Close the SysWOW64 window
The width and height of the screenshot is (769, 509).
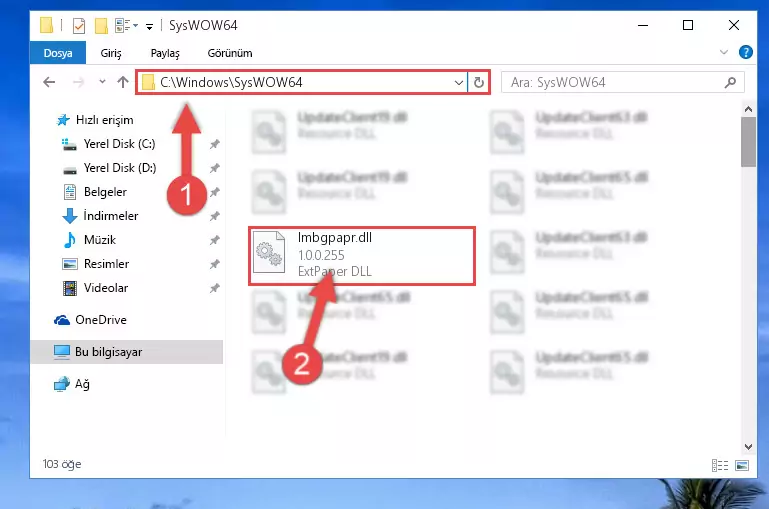click(734, 25)
